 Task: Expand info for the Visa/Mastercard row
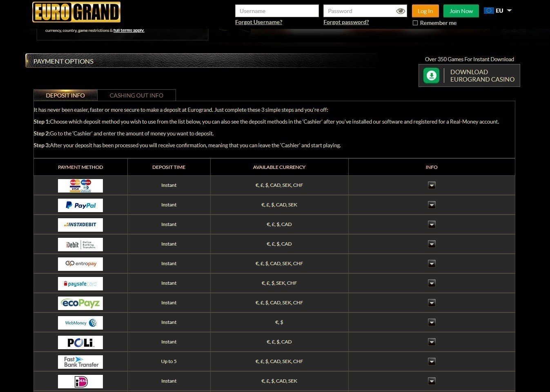click(432, 185)
